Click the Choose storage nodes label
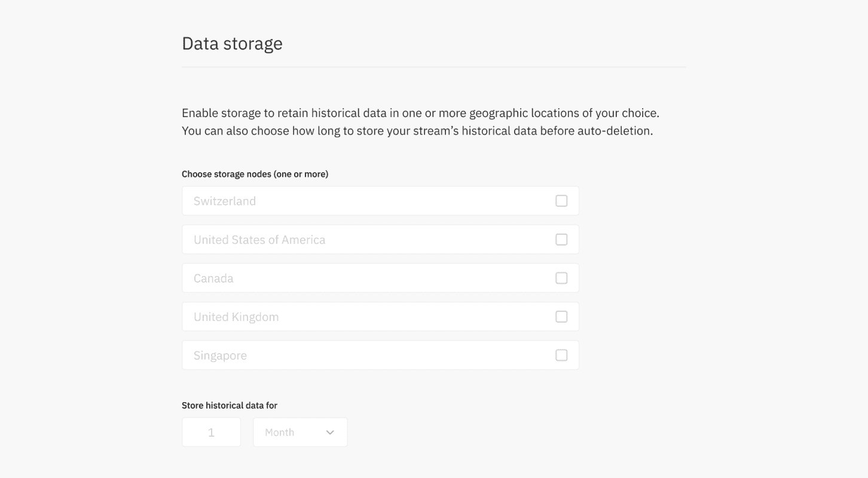Viewport: 868px width, 478px height. point(255,174)
